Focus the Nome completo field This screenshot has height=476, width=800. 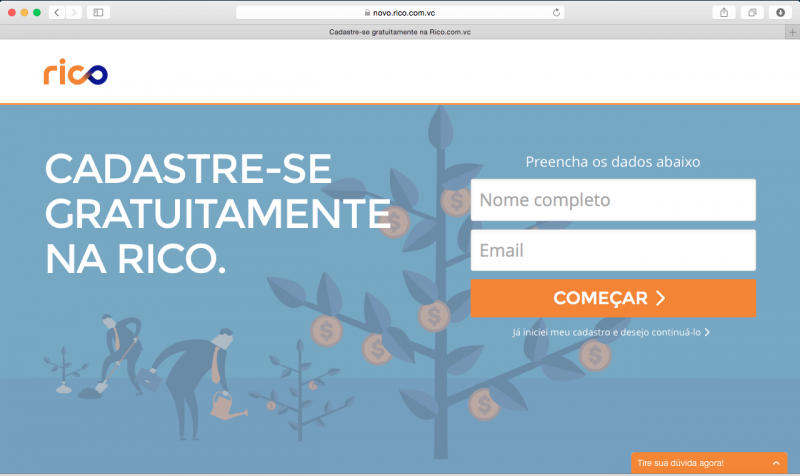[x=613, y=200]
